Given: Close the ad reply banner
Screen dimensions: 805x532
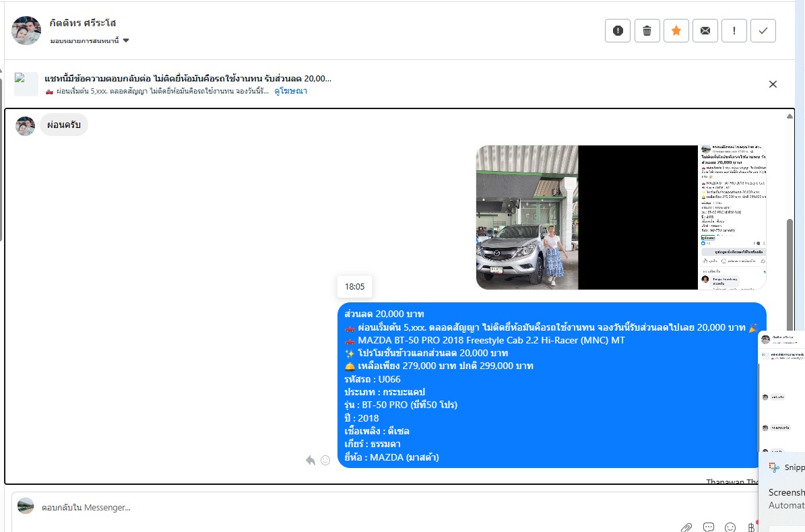Looking at the screenshot, I should pyautogui.click(x=773, y=84).
